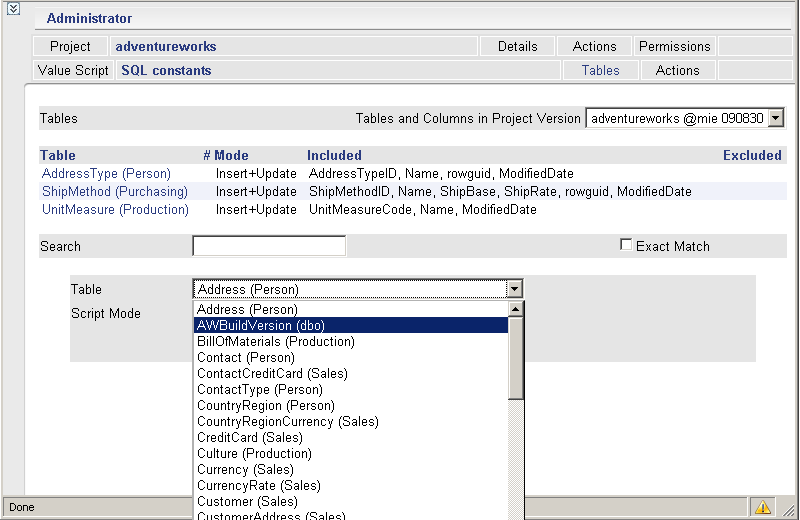Open the AddressType (Person) table link

[x=106, y=174]
